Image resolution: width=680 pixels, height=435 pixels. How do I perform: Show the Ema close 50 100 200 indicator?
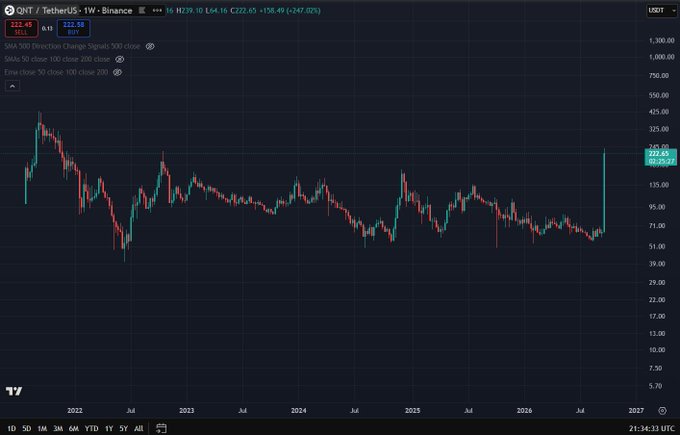118,72
